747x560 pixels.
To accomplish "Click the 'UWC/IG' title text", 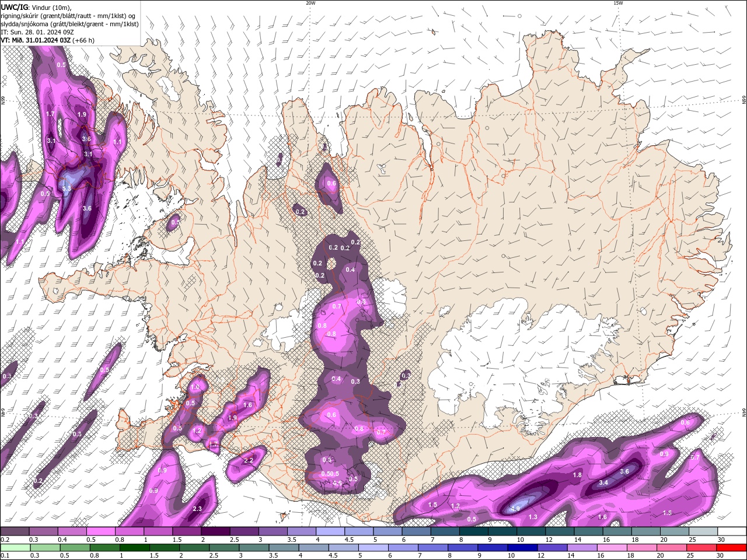I will pos(13,6).
